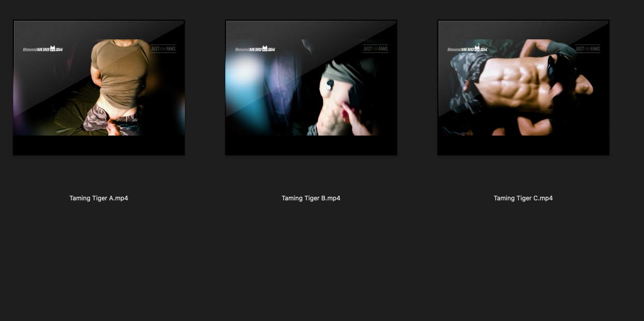
Task: Select the Taming Tiger A.mp4 video thumbnail
Action: pyautogui.click(x=98, y=87)
